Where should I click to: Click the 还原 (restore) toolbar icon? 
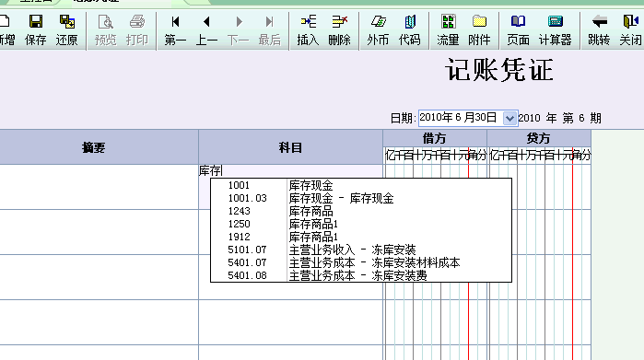click(66, 30)
